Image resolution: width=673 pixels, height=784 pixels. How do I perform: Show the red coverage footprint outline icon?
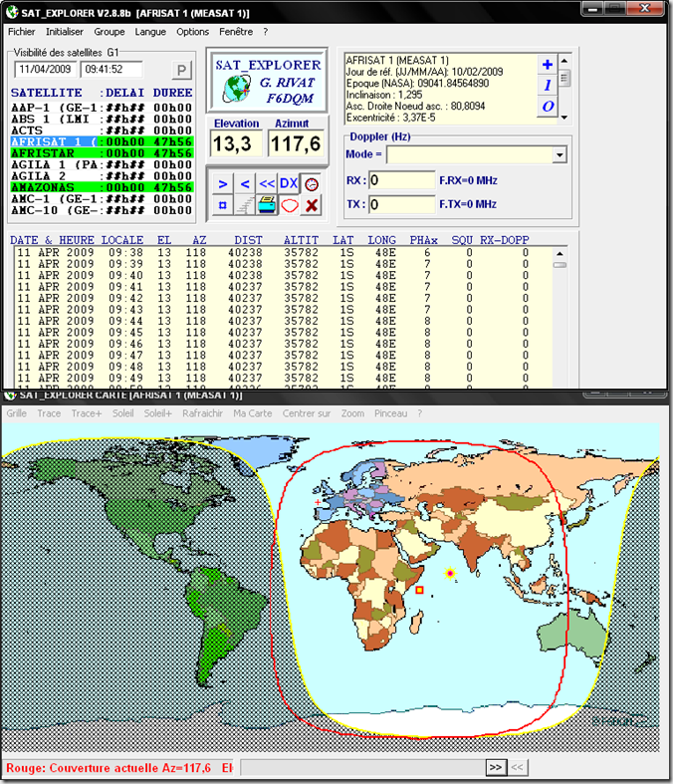(289, 205)
